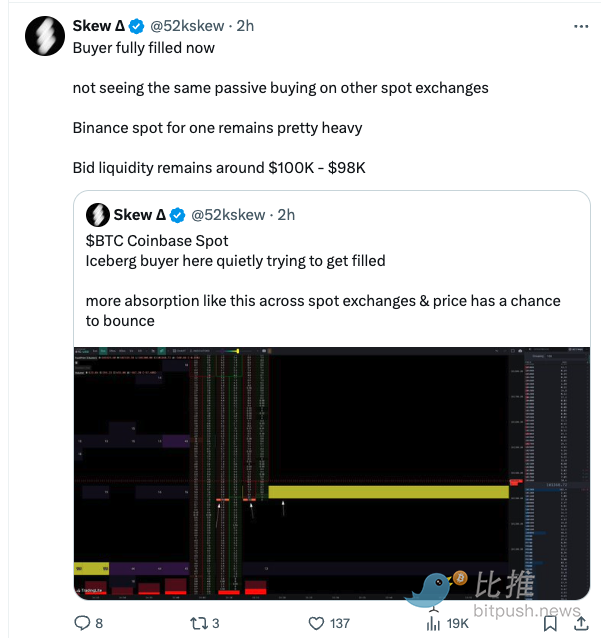Click the reply icon under the tweet
Viewport: 601px width, 638px height.
click(83, 623)
